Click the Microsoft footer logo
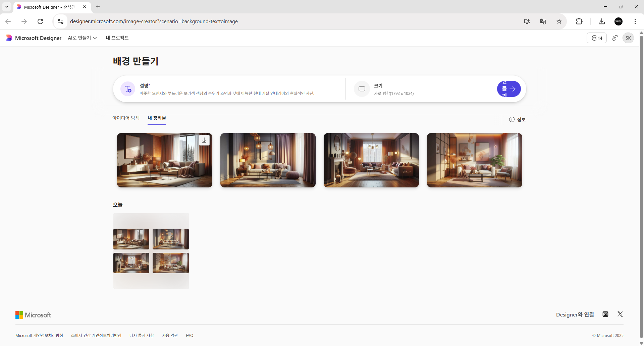This screenshot has height=346, width=644. click(33, 315)
